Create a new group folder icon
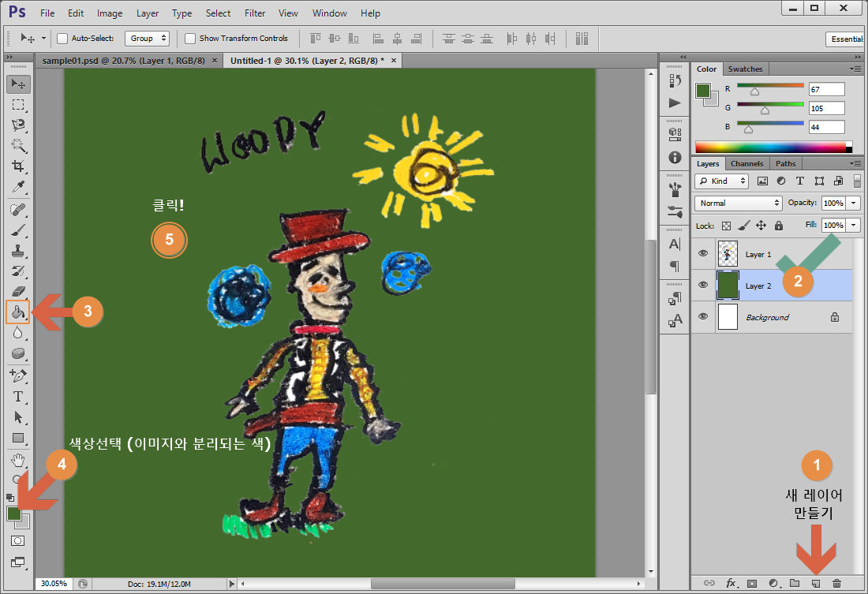The image size is (868, 594). (795, 584)
